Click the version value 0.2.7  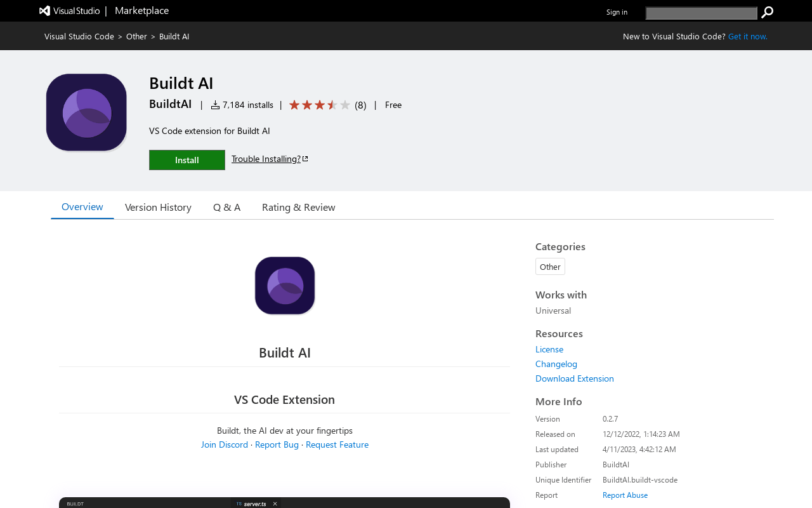pyautogui.click(x=610, y=419)
